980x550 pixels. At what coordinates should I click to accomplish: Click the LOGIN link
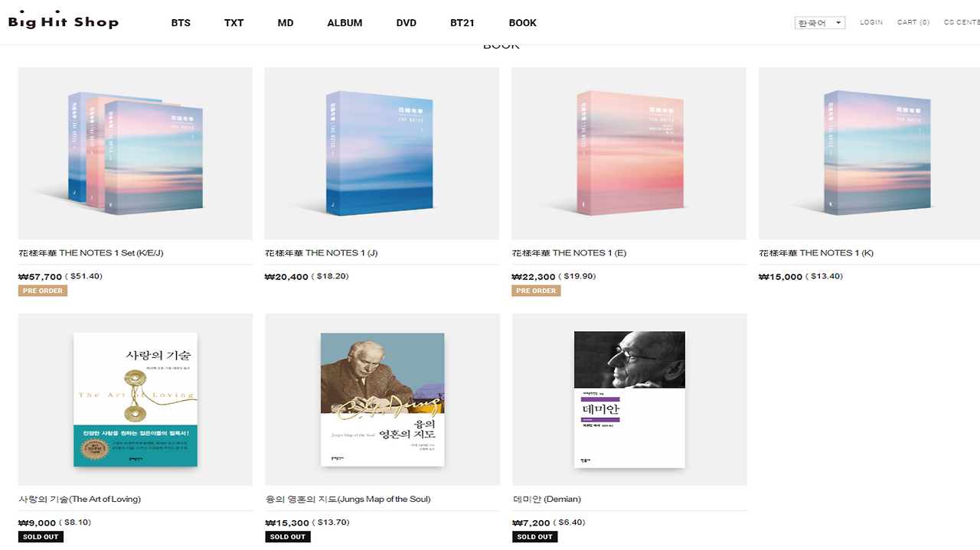(871, 22)
